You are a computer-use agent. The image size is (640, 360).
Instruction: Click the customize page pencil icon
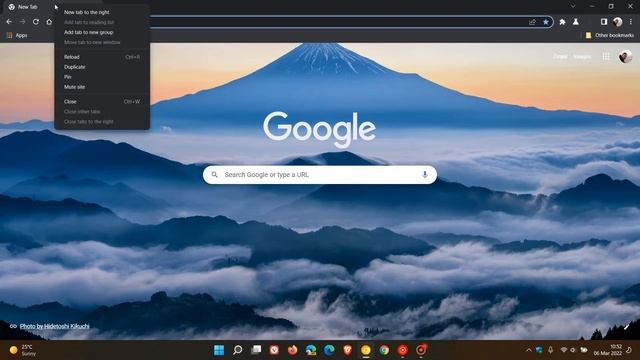(626, 327)
